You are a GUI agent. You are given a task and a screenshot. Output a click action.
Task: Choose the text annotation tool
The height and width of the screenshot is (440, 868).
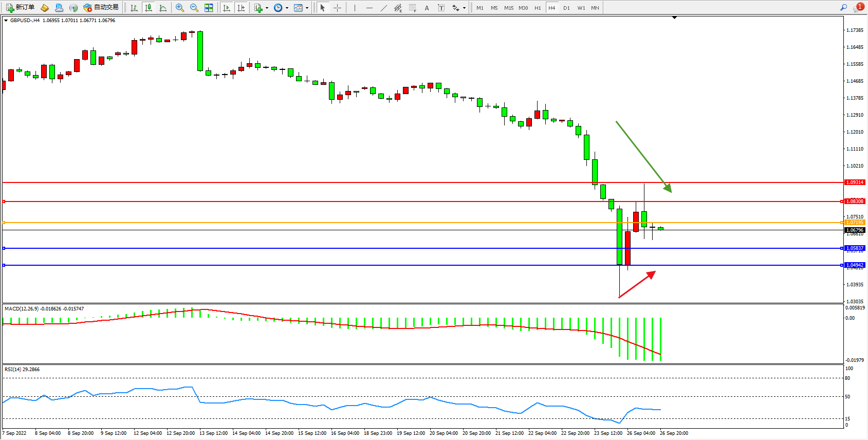coord(427,8)
